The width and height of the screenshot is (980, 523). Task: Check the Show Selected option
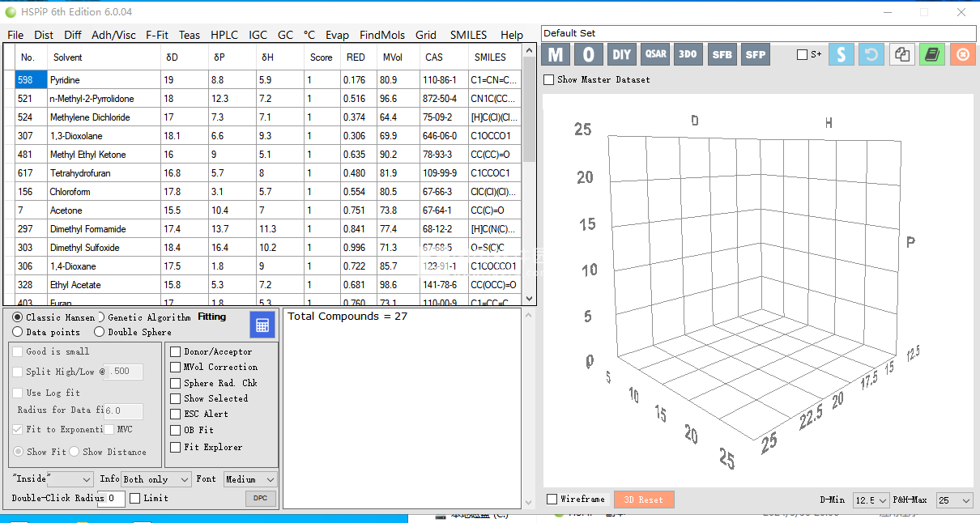tap(175, 398)
